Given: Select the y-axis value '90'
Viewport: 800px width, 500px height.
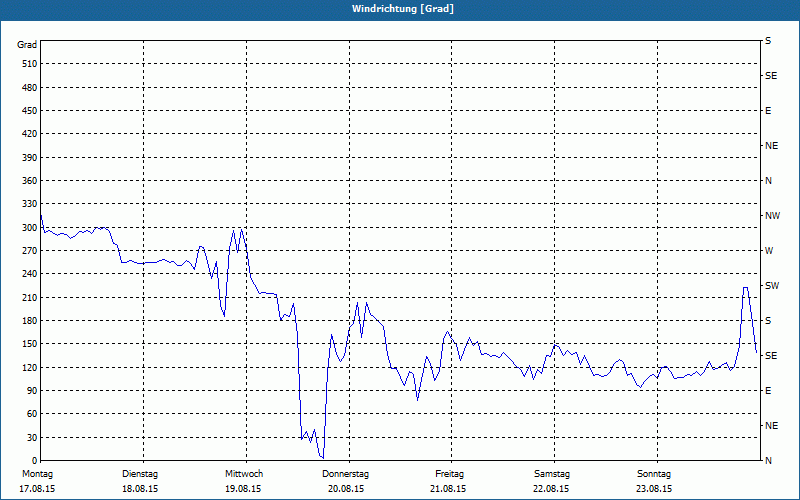Looking at the screenshot, I should [32, 391].
